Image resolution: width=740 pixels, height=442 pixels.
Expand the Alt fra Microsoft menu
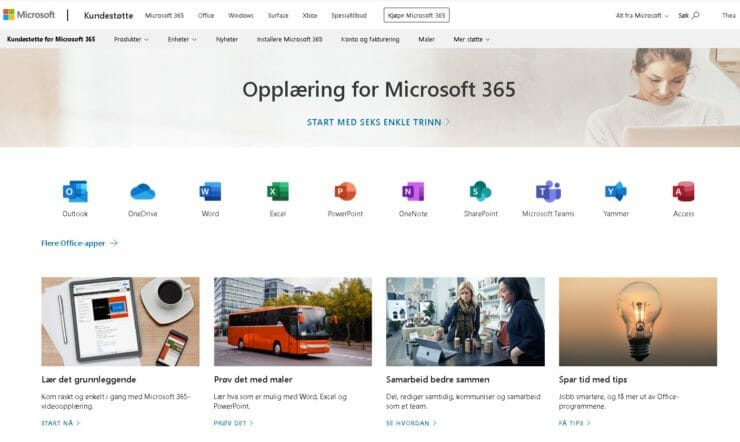pyautogui.click(x=642, y=16)
